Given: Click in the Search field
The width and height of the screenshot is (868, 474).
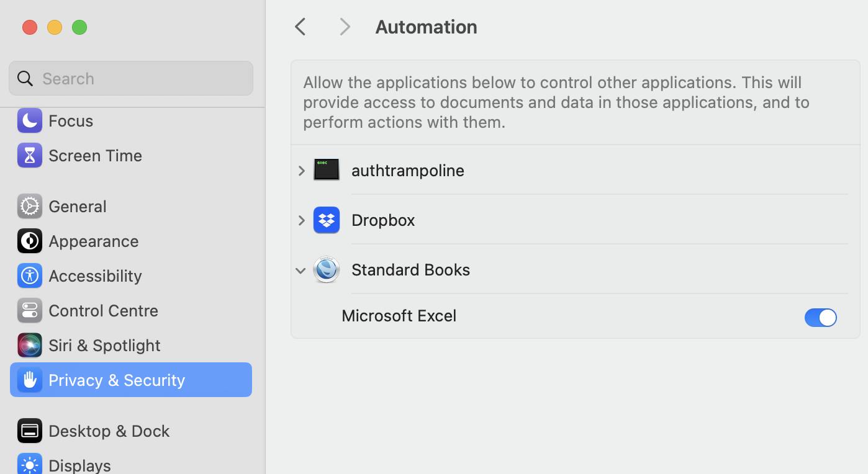Looking at the screenshot, I should tap(131, 78).
